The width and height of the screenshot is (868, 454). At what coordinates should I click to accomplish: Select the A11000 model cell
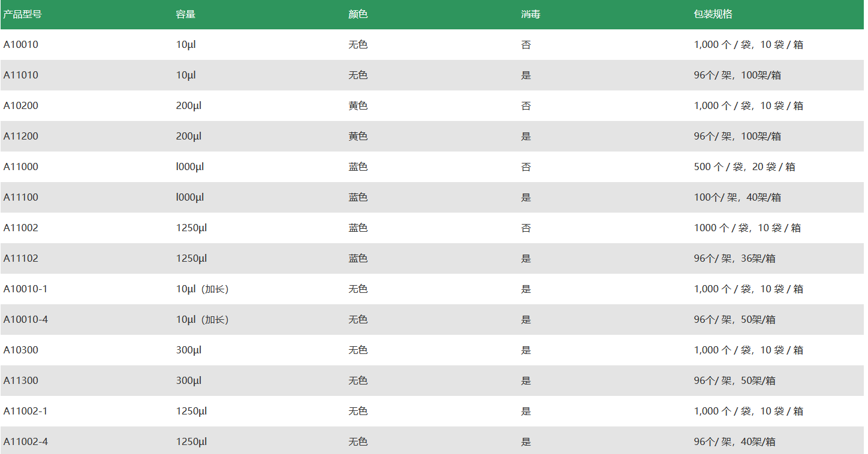coord(21,167)
